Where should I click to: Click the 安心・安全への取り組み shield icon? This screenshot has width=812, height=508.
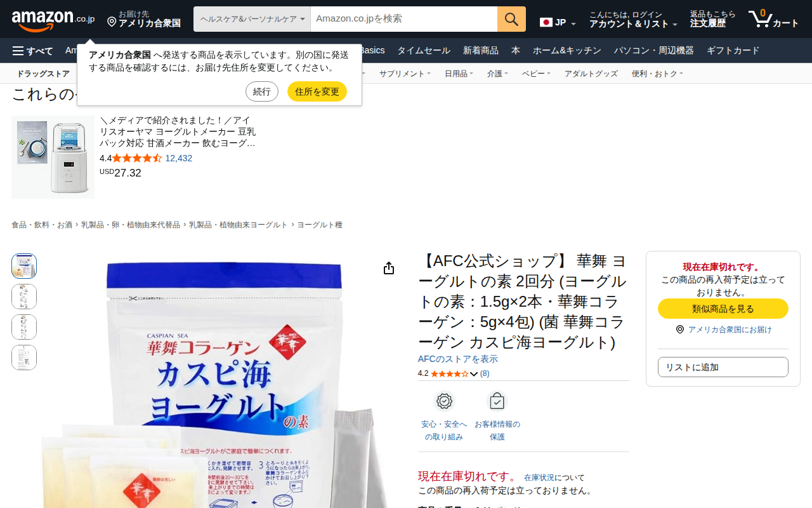tap(444, 401)
